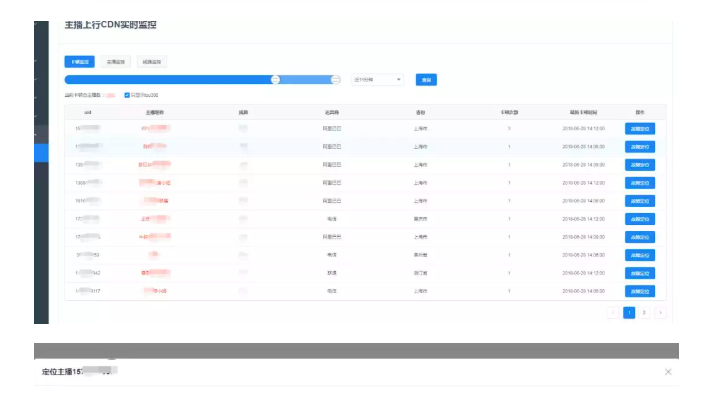This screenshot has height=394, width=706.
Task: Click the 联通 operator cell
Action: tap(332, 273)
